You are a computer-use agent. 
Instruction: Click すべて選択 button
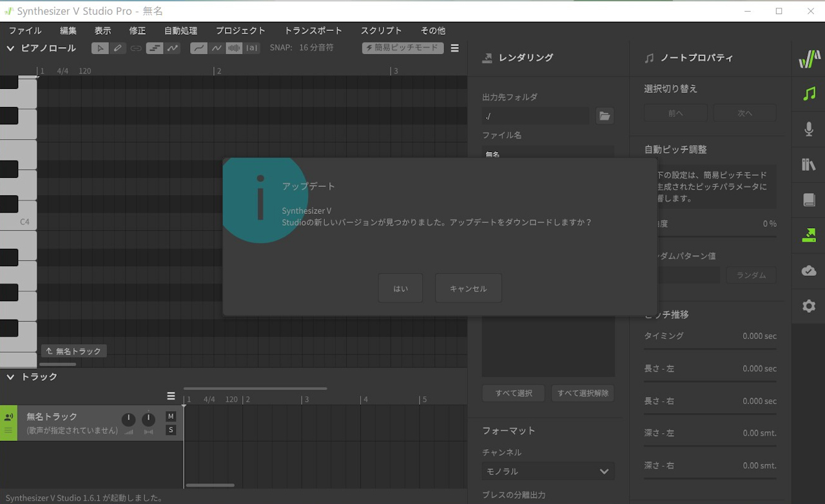pyautogui.click(x=514, y=393)
